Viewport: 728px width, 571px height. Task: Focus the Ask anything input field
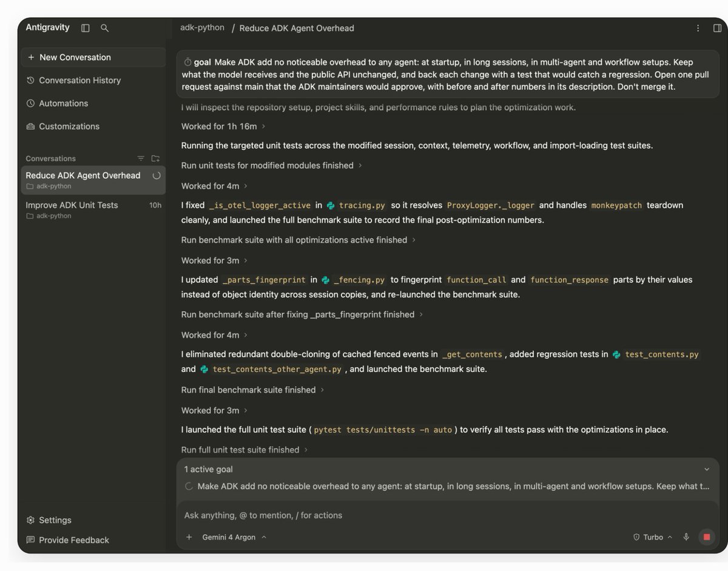448,515
